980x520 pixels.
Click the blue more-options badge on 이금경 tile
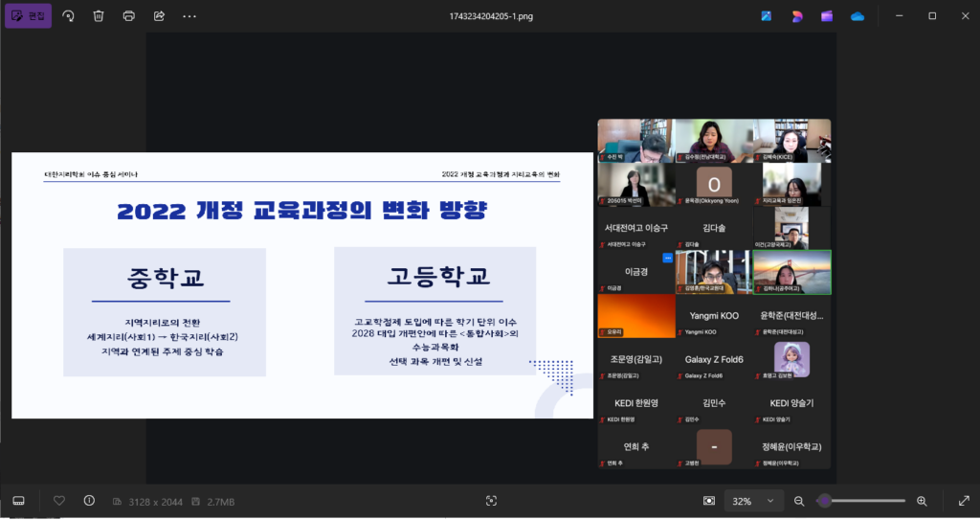click(667, 258)
